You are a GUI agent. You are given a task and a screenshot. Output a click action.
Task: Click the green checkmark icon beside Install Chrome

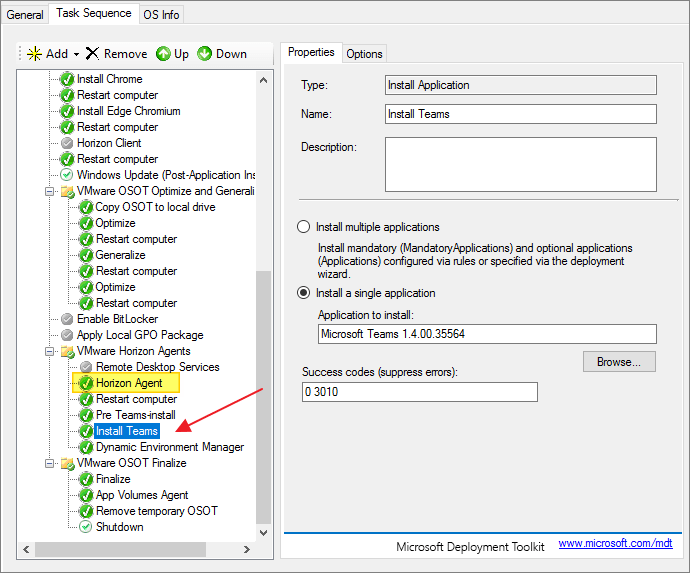67,79
